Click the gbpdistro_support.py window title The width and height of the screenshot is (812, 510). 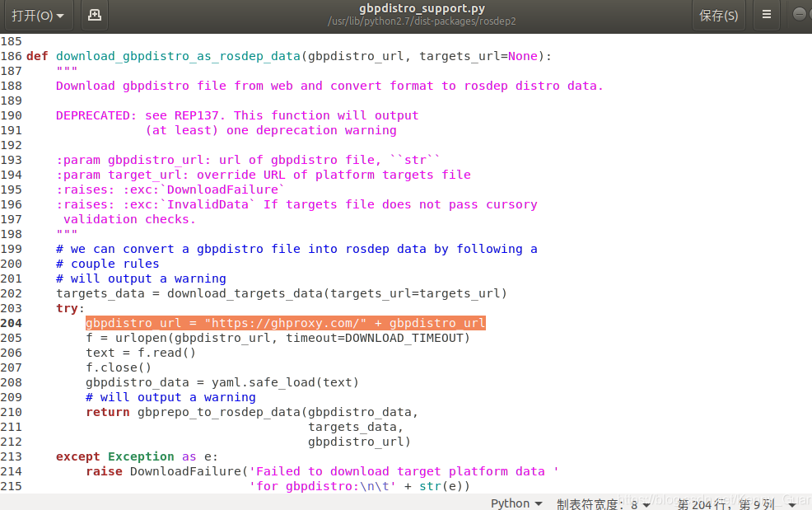422,9
